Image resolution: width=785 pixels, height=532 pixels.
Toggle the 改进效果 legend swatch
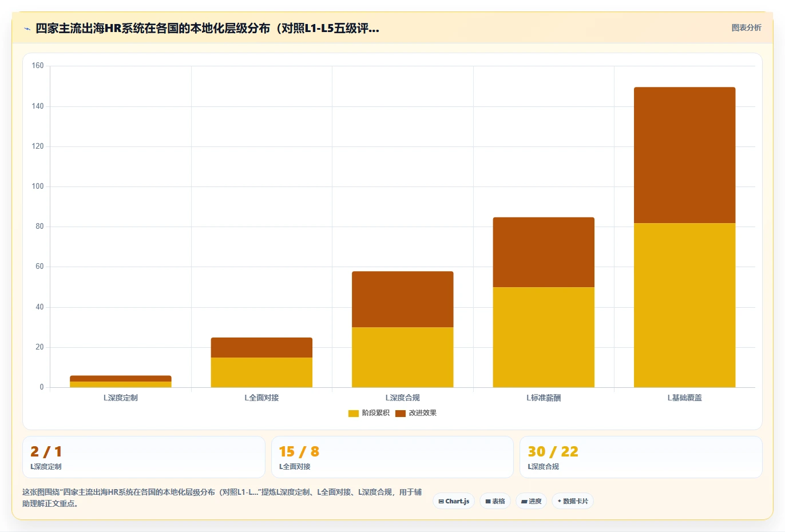(x=401, y=413)
